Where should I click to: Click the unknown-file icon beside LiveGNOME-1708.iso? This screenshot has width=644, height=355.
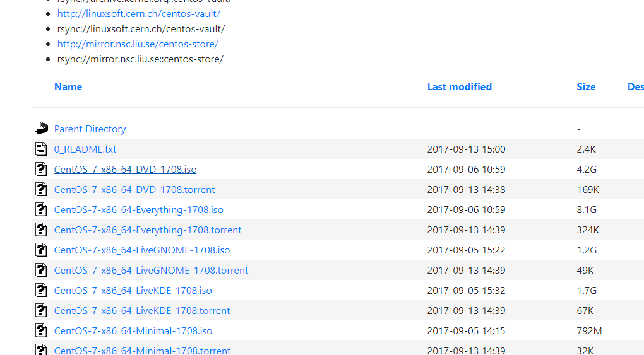[x=41, y=250]
